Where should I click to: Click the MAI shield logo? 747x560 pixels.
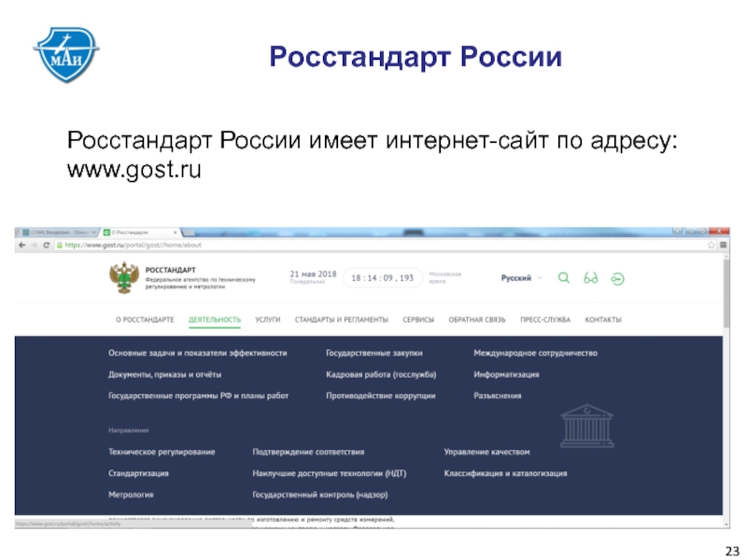tap(66, 54)
